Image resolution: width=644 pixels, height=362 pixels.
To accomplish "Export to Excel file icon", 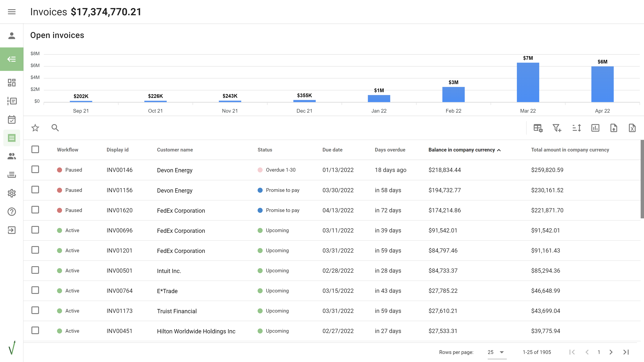I will pos(632,128).
